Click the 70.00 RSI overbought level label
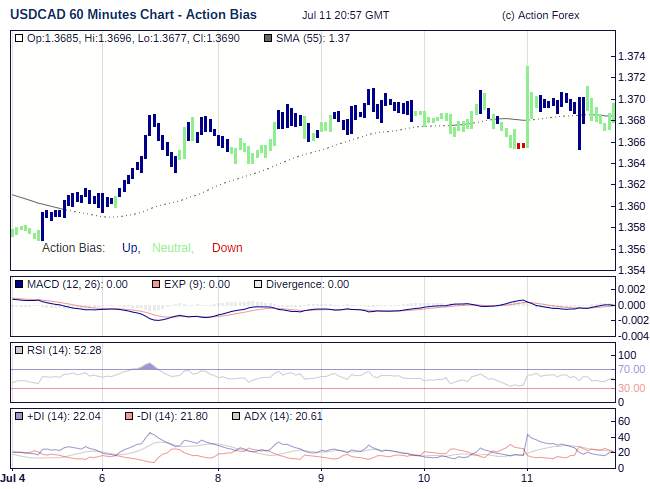Screen dimensions: 650x489 [x=631, y=370]
